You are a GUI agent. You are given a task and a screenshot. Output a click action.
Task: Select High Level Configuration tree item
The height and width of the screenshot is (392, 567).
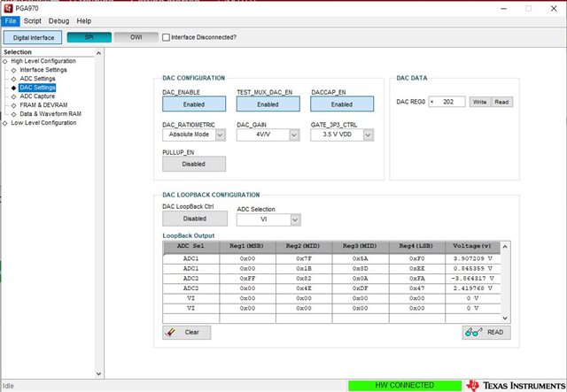(43, 61)
